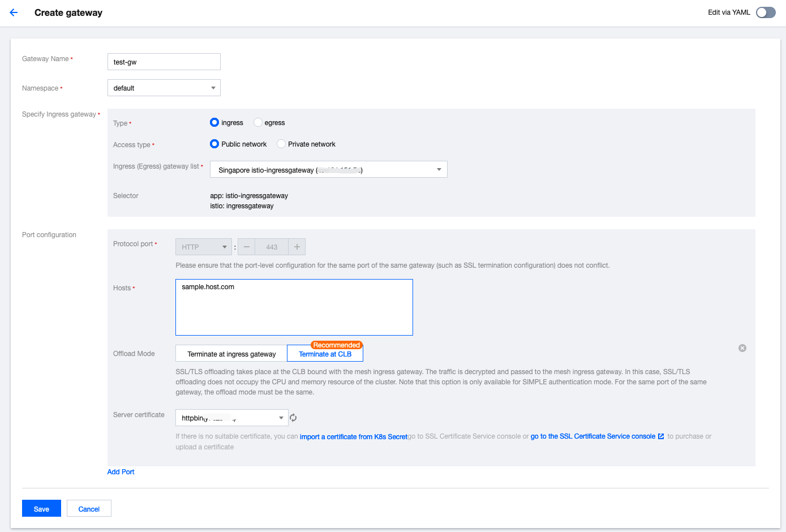
Task: Select the ingress type radio button
Action: (214, 122)
